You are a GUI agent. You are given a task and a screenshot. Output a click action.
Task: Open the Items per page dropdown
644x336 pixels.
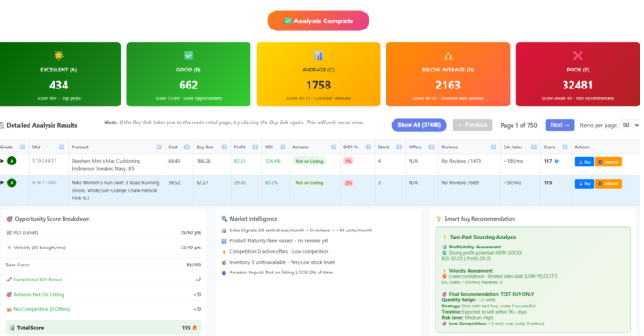[630, 125]
